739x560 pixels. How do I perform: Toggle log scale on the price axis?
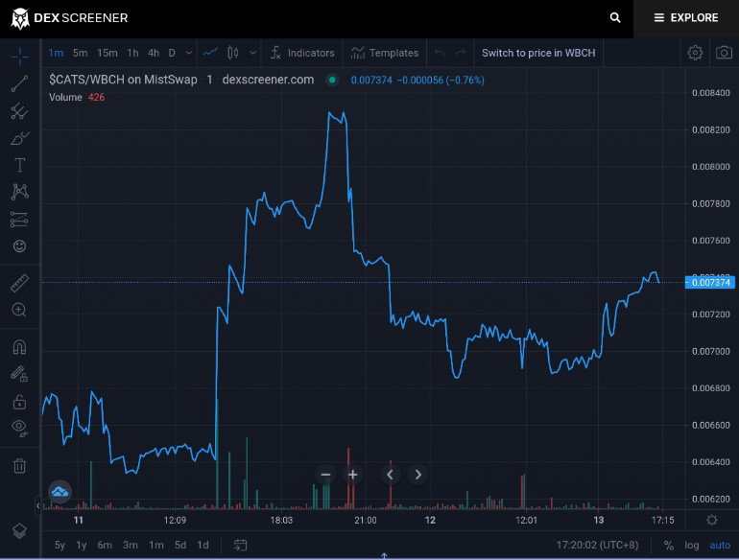691,545
